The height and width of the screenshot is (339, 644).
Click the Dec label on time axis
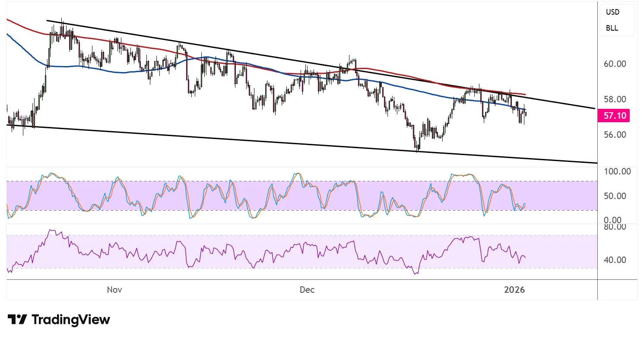point(307,290)
